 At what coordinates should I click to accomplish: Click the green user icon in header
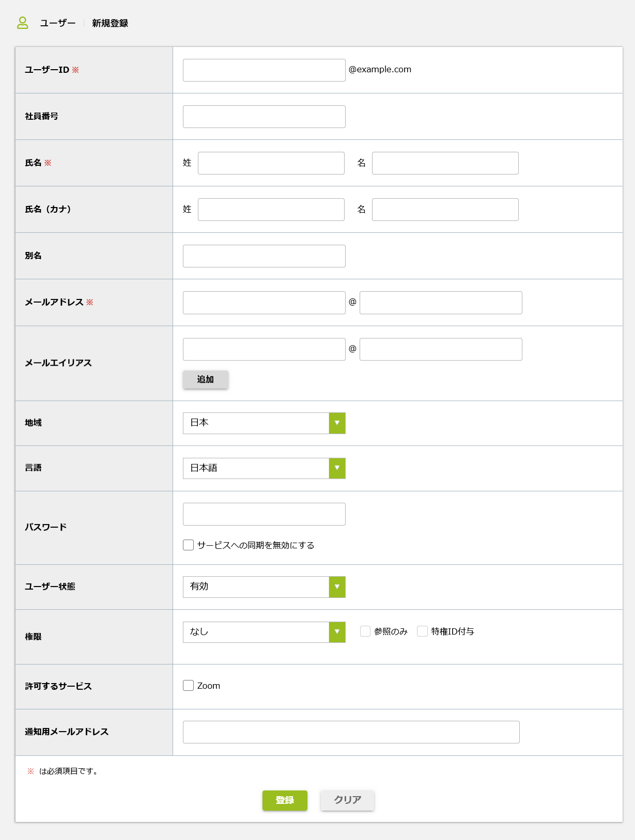(x=23, y=23)
